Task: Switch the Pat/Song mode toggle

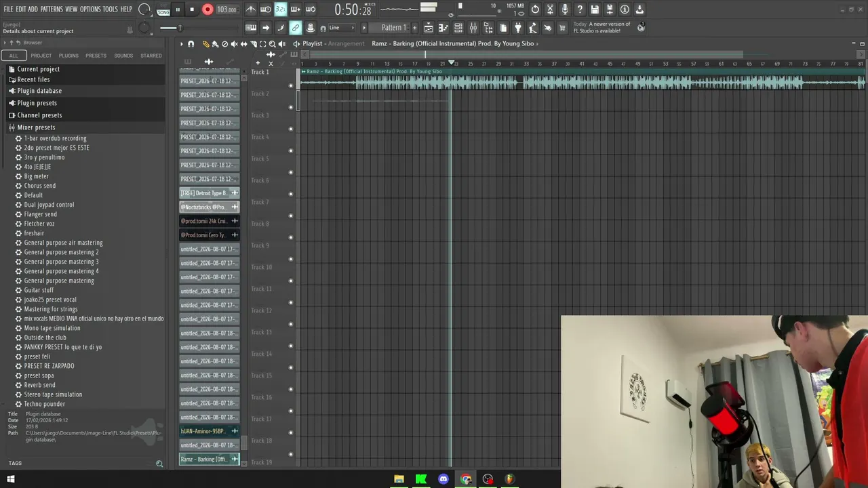Action: tap(163, 10)
